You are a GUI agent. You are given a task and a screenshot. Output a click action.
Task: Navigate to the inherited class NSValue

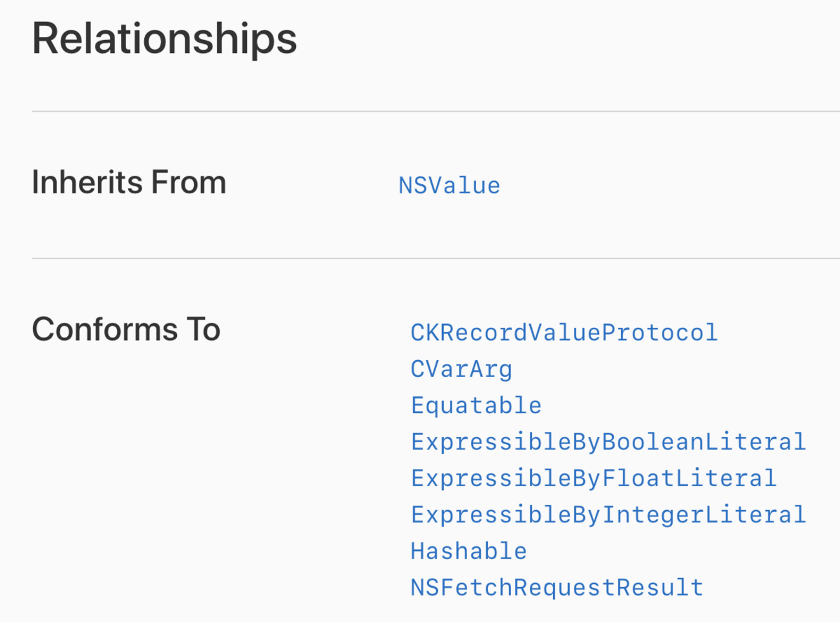[x=449, y=186]
